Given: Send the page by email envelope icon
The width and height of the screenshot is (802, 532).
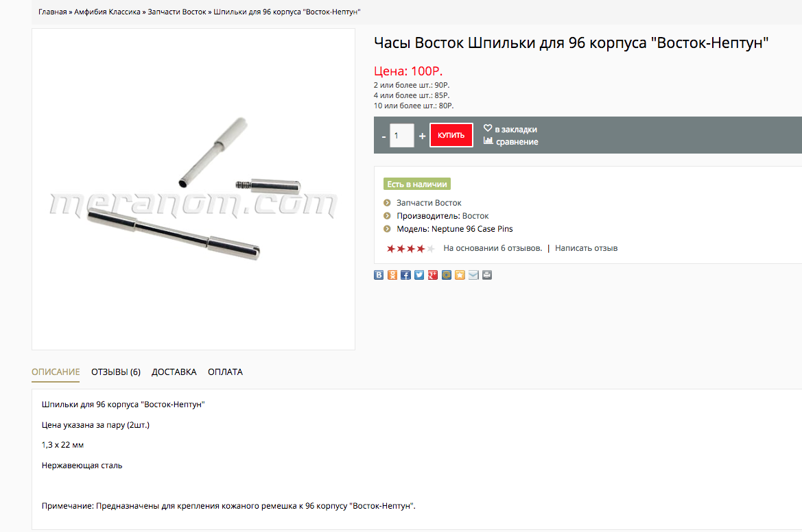Looking at the screenshot, I should [x=473, y=275].
